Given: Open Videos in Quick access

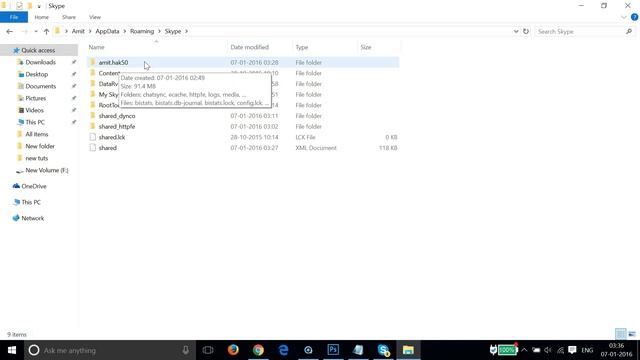Looking at the screenshot, I should click(34, 110).
